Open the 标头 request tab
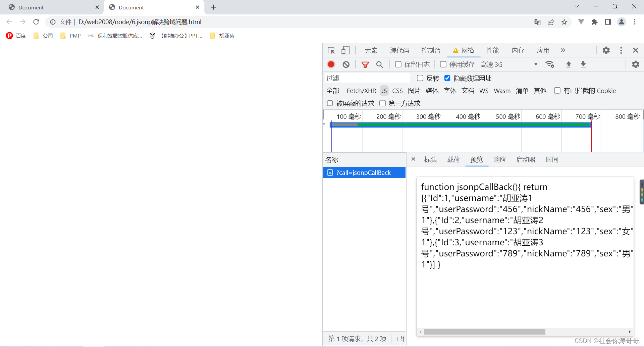 point(430,159)
